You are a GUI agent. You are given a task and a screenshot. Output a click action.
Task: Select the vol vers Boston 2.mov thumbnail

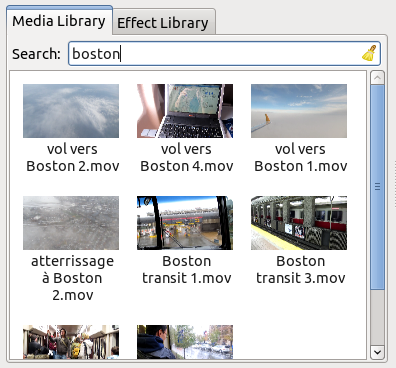(x=71, y=111)
